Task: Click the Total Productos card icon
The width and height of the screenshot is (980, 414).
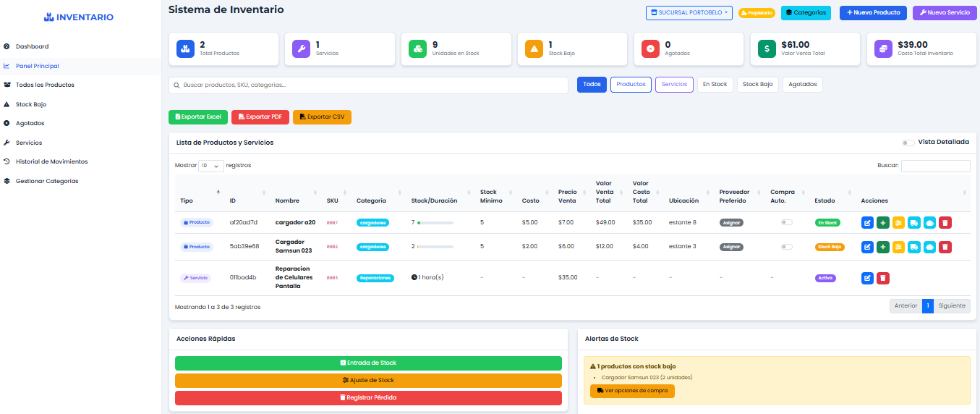Action: pos(185,48)
